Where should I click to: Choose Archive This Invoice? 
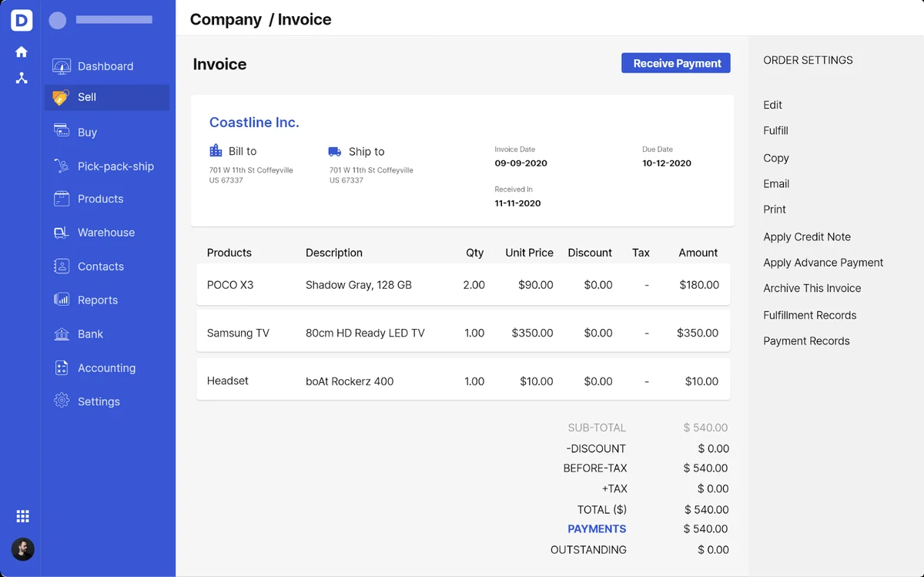click(812, 288)
